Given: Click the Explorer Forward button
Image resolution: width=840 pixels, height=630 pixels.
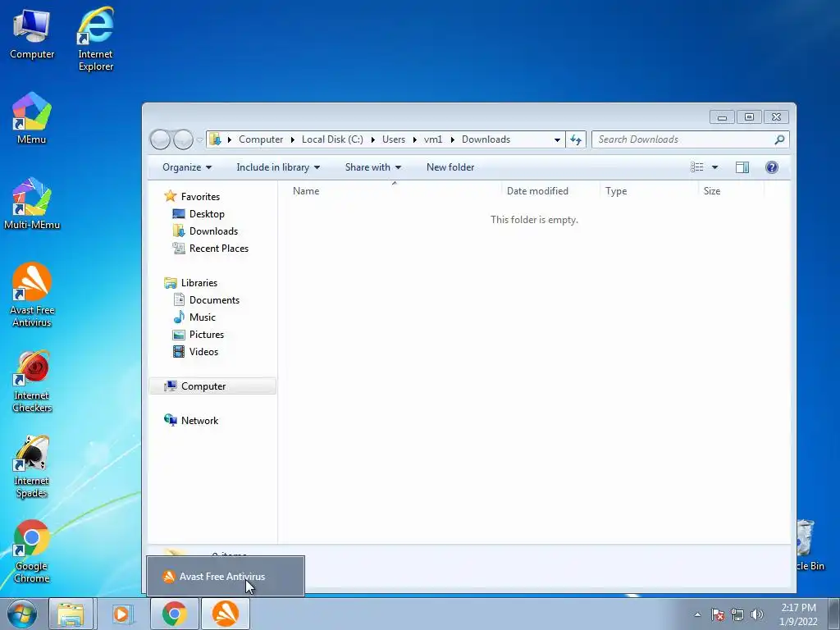Looking at the screenshot, I should 183,139.
